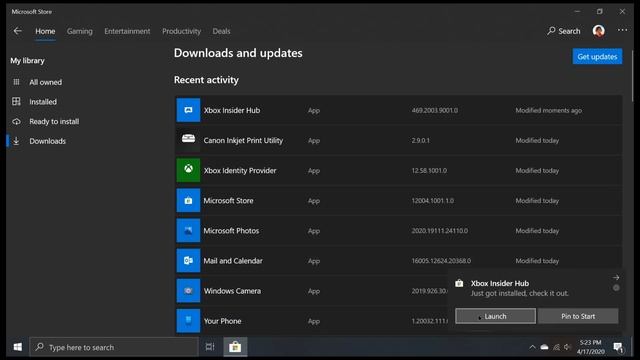This screenshot has width=640, height=360.
Task: Open the user profile avatar
Action: pos(598,31)
